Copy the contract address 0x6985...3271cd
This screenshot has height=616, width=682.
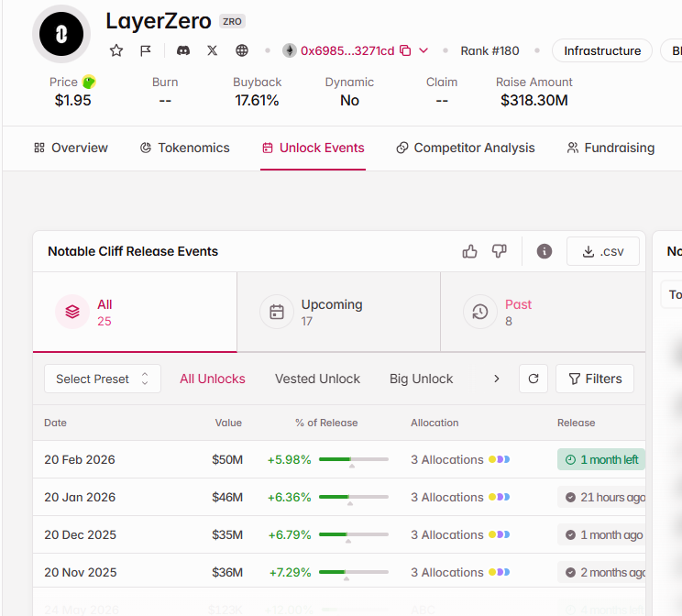405,50
